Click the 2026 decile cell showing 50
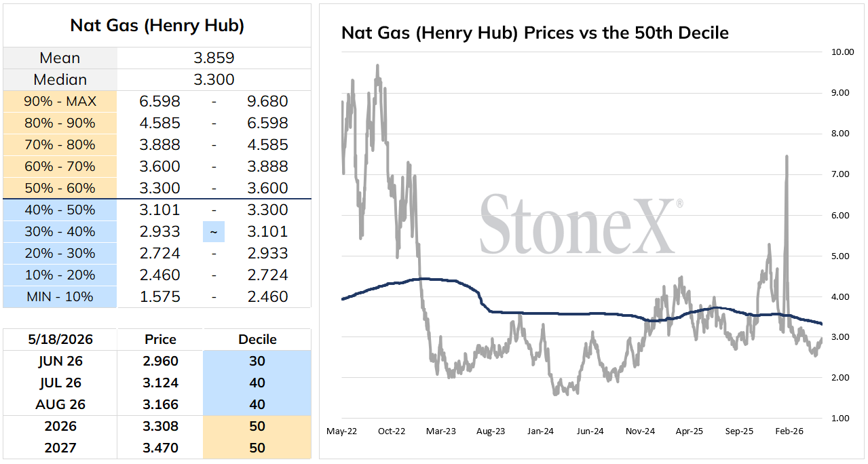 (x=257, y=426)
